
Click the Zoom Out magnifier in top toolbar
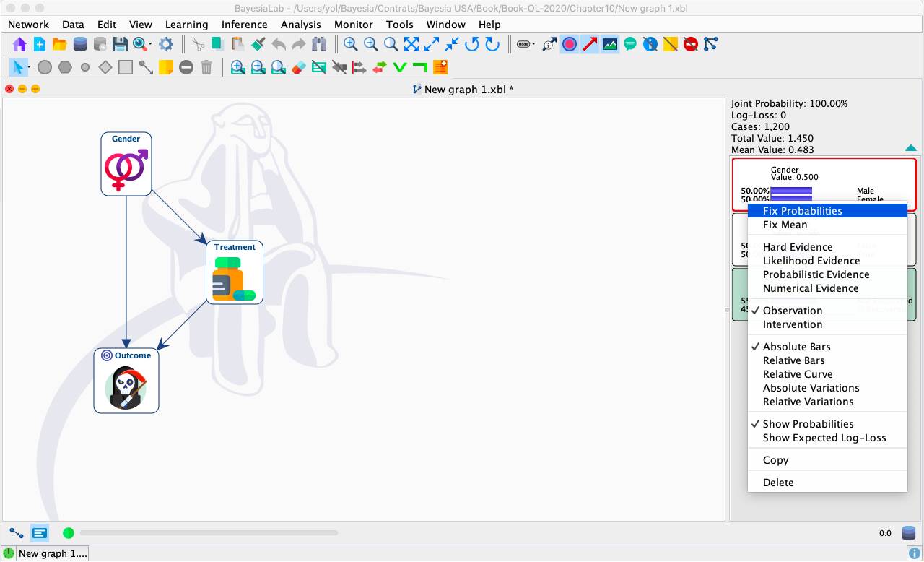371,44
